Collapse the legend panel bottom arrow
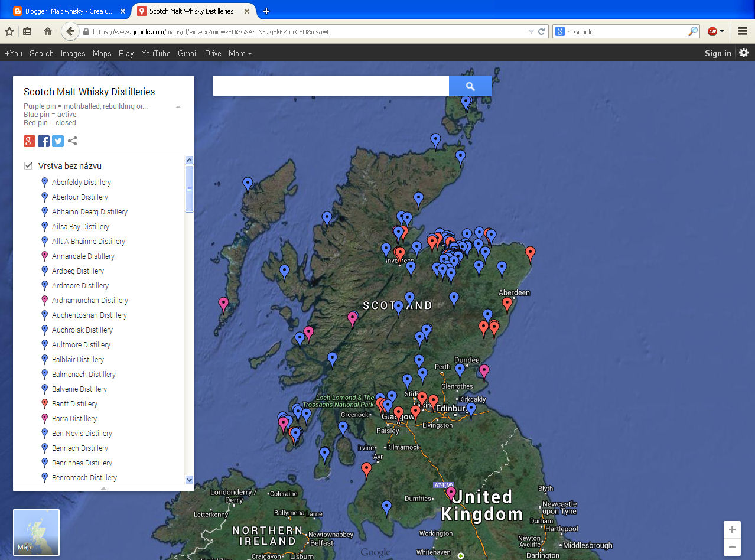 (x=103, y=489)
